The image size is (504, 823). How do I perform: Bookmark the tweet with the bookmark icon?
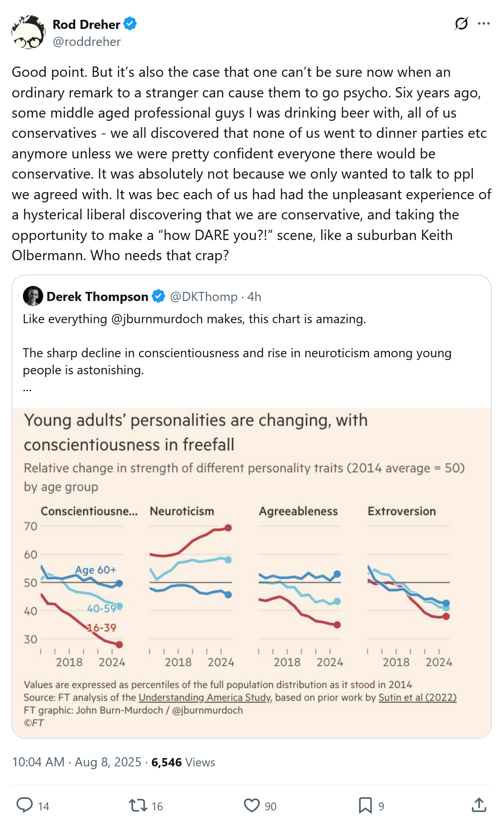[x=365, y=805]
